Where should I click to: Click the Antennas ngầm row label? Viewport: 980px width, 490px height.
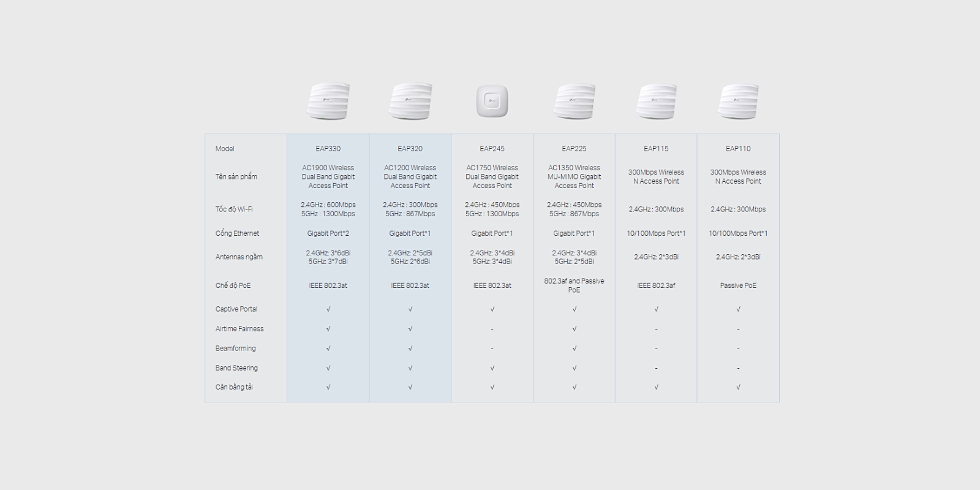239,257
